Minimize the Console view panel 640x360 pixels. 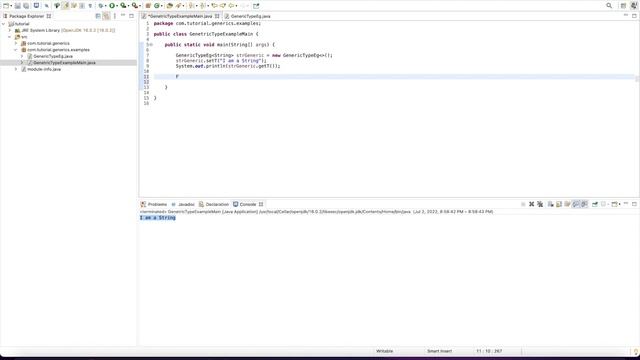tap(626, 204)
